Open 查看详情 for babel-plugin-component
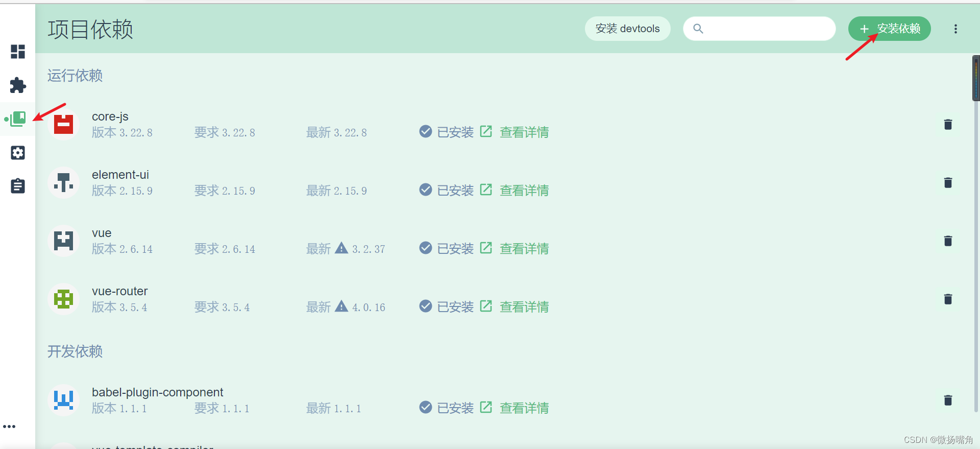 524,408
